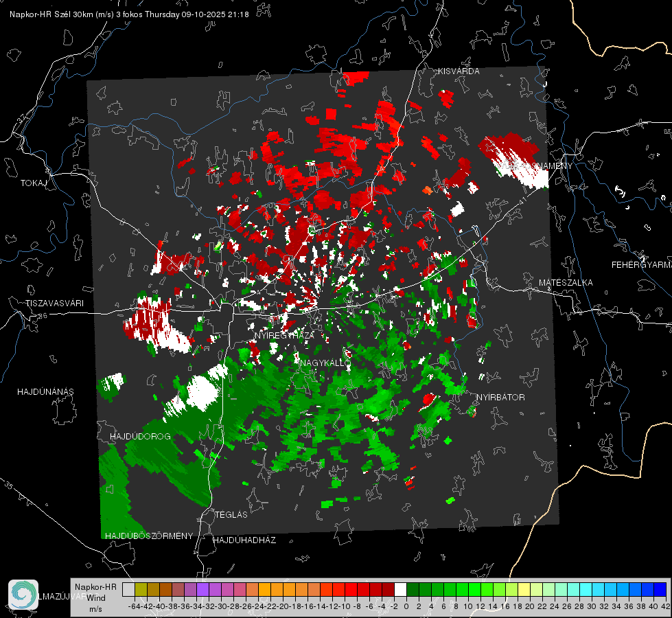Screen dimensions: 672x618
Task: Click the HAJDÚDOROG city label
Action: pyautogui.click(x=140, y=437)
